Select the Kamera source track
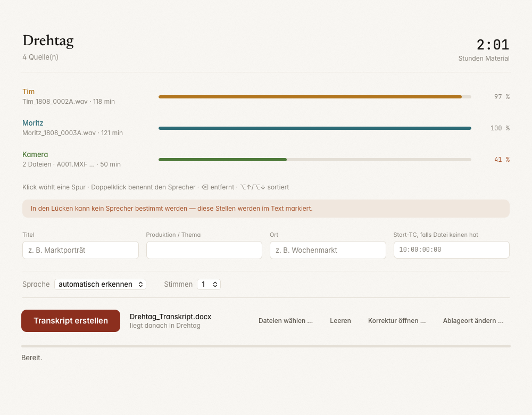The image size is (532, 415). (266, 160)
